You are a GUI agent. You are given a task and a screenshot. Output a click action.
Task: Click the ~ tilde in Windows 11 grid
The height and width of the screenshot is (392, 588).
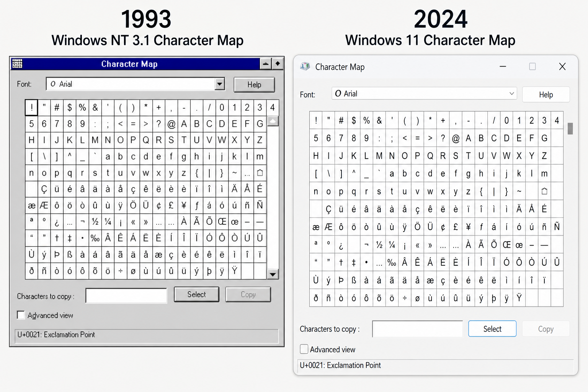click(519, 191)
